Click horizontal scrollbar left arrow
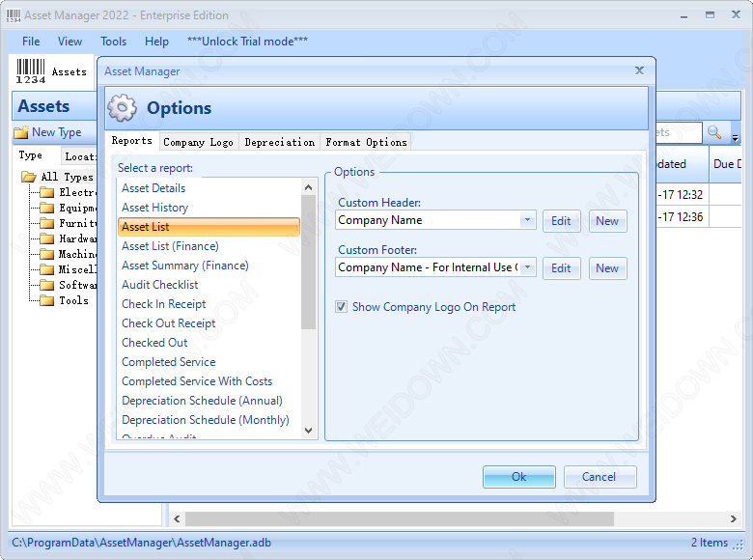753x560 pixels. click(x=177, y=518)
